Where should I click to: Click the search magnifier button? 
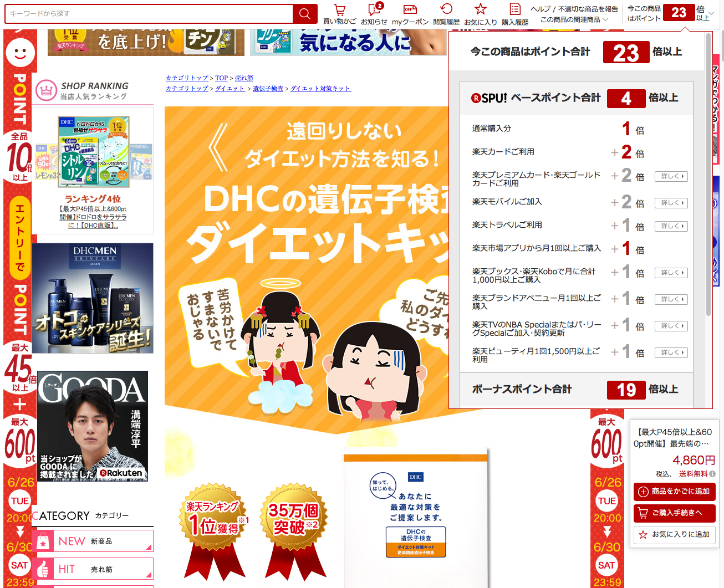(x=305, y=14)
